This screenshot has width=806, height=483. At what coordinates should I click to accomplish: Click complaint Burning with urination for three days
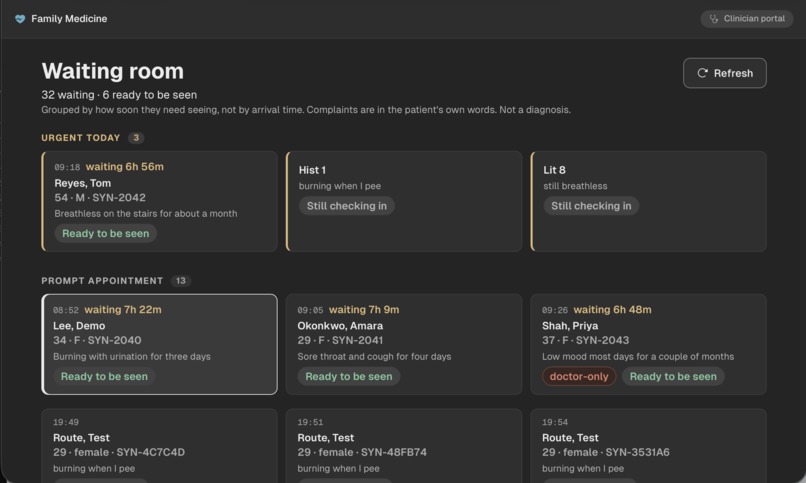tap(132, 356)
